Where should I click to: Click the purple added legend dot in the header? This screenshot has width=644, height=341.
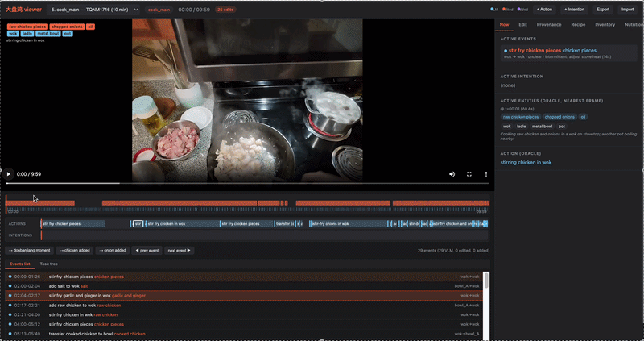coord(518,9)
